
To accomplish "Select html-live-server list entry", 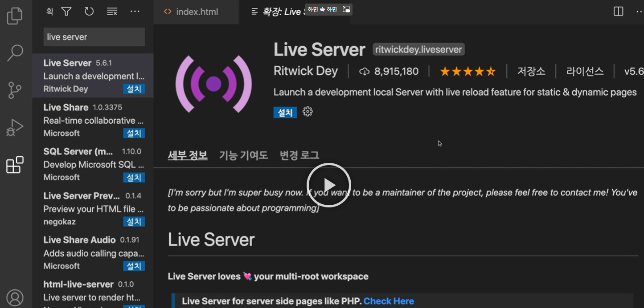I will pyautogui.click(x=93, y=292).
